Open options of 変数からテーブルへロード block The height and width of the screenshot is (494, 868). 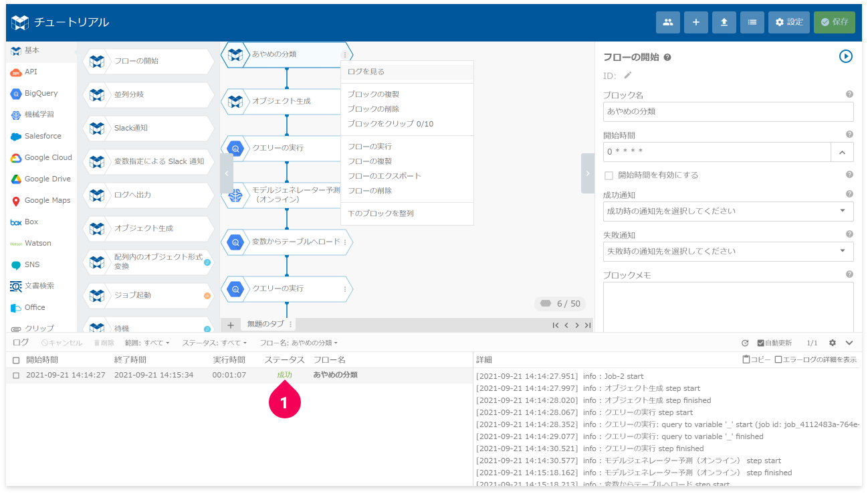(x=345, y=242)
